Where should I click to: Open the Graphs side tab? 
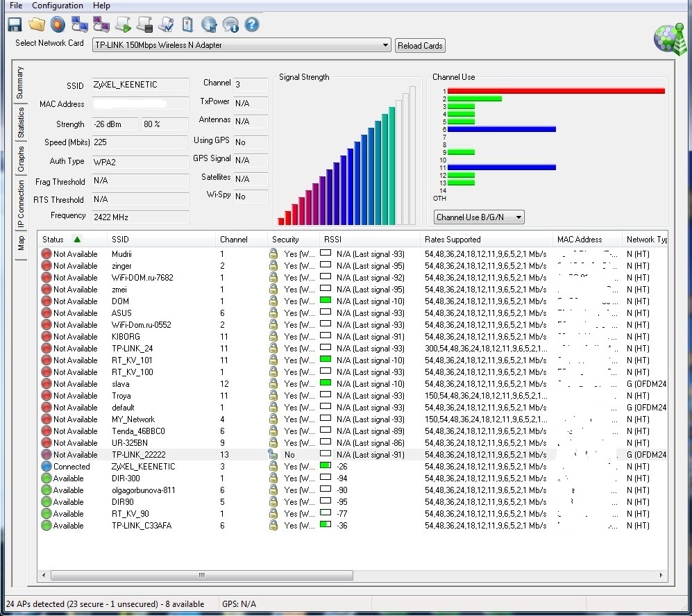[21, 159]
